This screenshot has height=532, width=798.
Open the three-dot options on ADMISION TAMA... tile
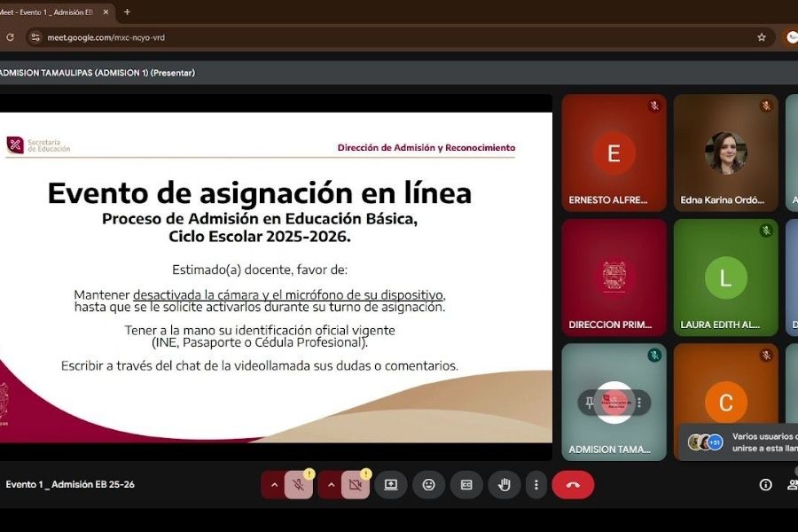(x=638, y=403)
